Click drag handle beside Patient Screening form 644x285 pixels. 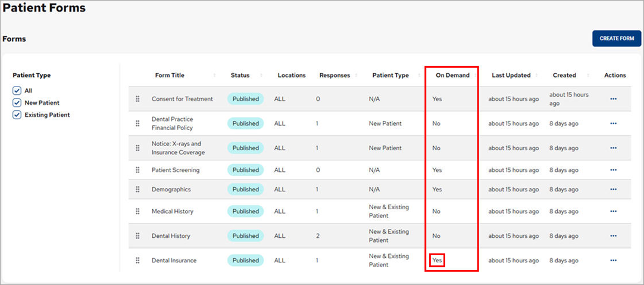[x=137, y=170]
